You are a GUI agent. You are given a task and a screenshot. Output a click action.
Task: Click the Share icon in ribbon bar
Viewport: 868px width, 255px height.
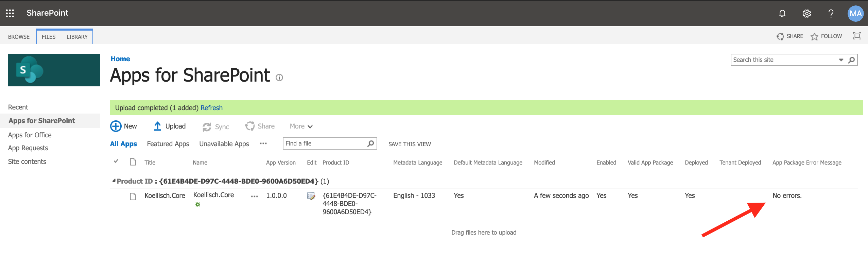pyautogui.click(x=780, y=36)
